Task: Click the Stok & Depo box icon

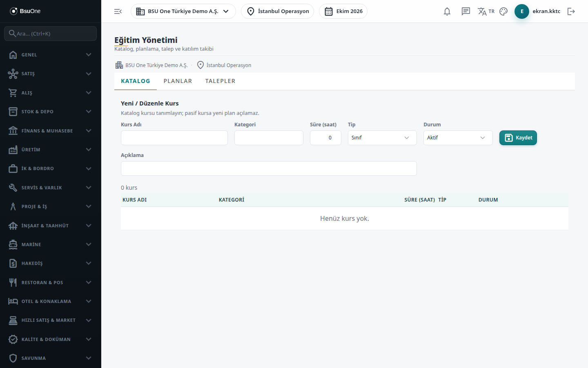Action: click(x=13, y=112)
